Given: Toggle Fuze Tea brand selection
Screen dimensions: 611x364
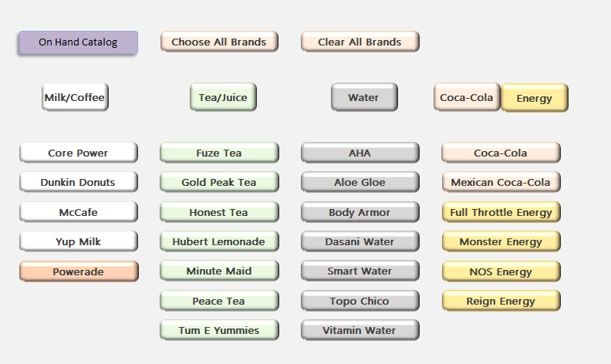Looking at the screenshot, I should tap(219, 153).
